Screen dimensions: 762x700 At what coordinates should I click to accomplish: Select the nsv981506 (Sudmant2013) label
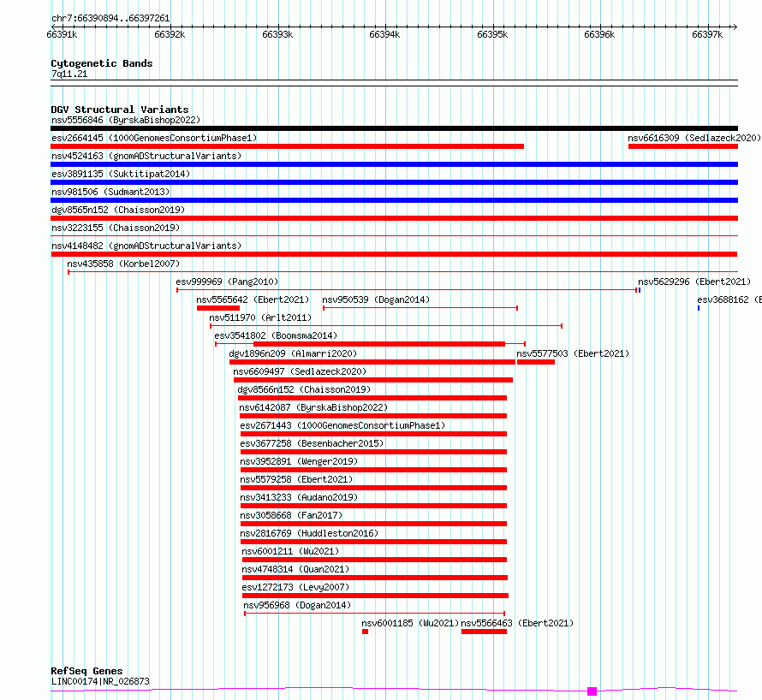tap(110, 192)
